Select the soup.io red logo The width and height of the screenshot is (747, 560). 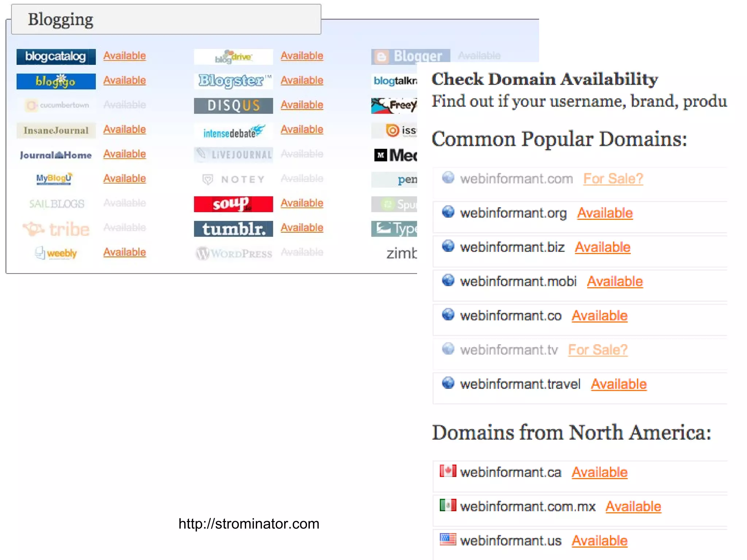tap(233, 204)
